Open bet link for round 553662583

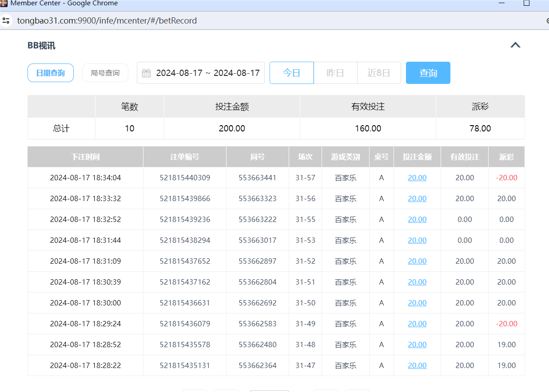(x=417, y=324)
